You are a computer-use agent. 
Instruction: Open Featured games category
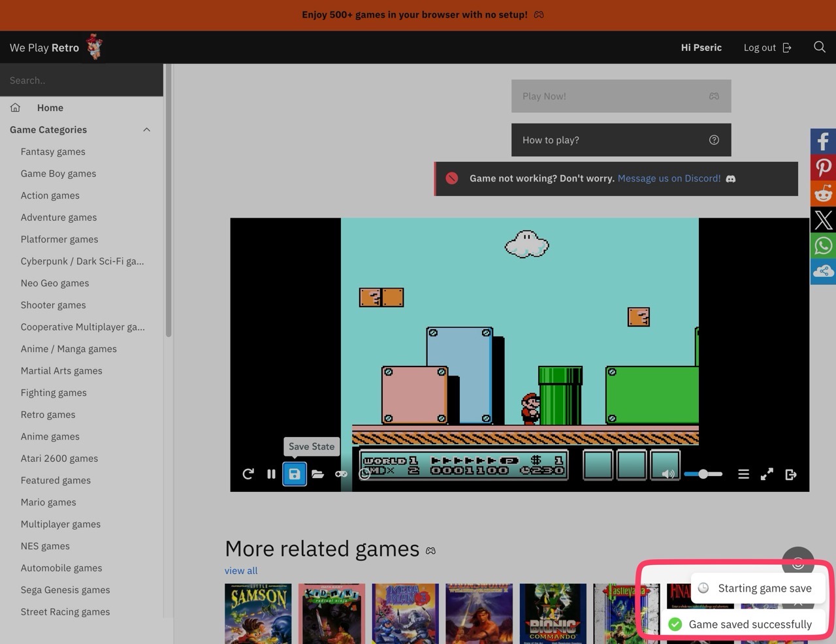[56, 480]
